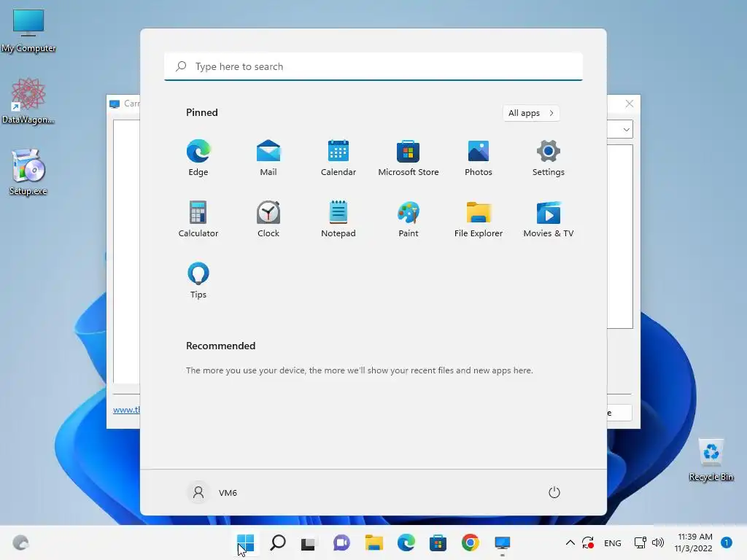Open the VM6 user account menu

point(213,492)
